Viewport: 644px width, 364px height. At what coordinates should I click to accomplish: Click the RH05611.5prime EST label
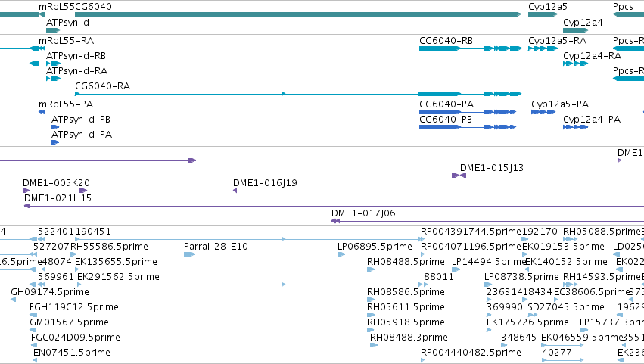point(406,308)
